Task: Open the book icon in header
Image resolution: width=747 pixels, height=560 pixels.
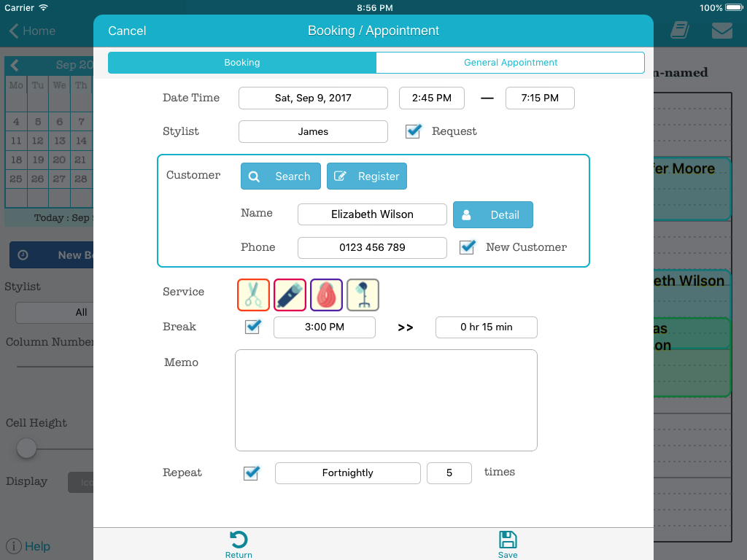Action: coord(679,31)
